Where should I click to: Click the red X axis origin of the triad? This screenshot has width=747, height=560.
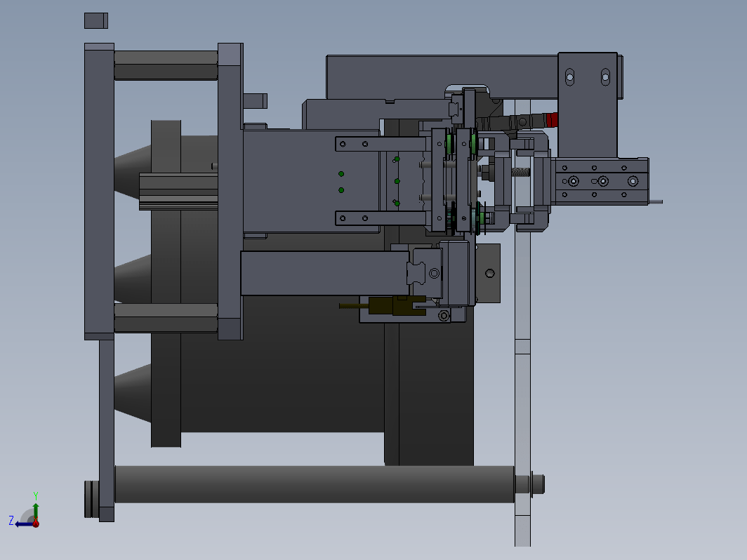[36, 524]
